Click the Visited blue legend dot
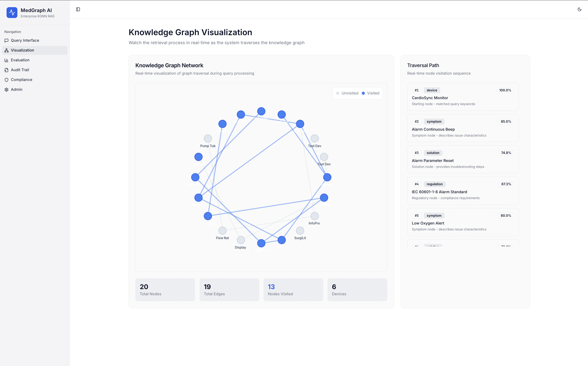588x366 pixels. (x=363, y=93)
